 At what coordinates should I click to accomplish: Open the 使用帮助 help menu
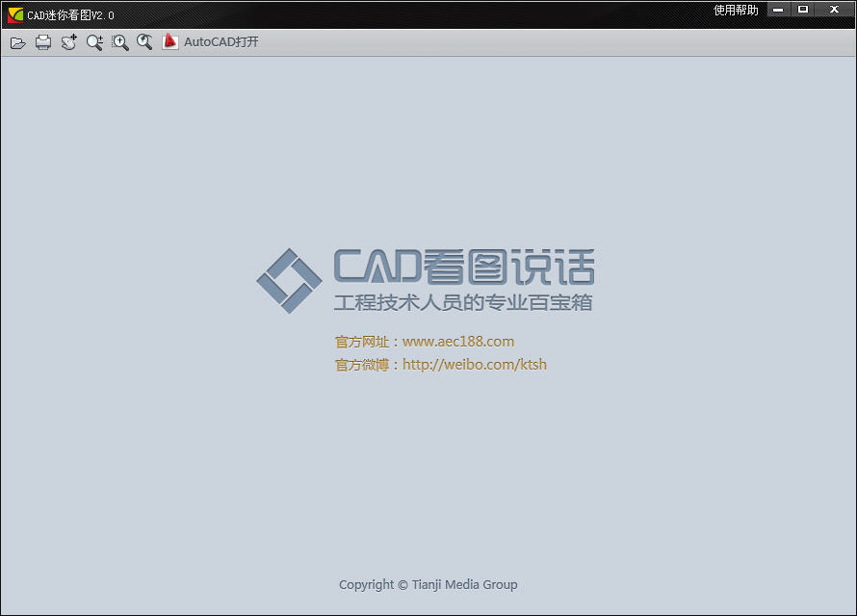[x=734, y=9]
